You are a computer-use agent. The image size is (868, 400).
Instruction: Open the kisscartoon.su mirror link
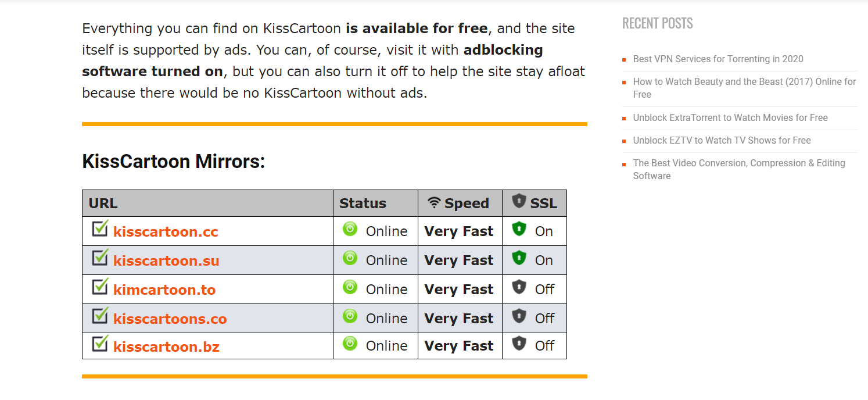[x=166, y=261]
